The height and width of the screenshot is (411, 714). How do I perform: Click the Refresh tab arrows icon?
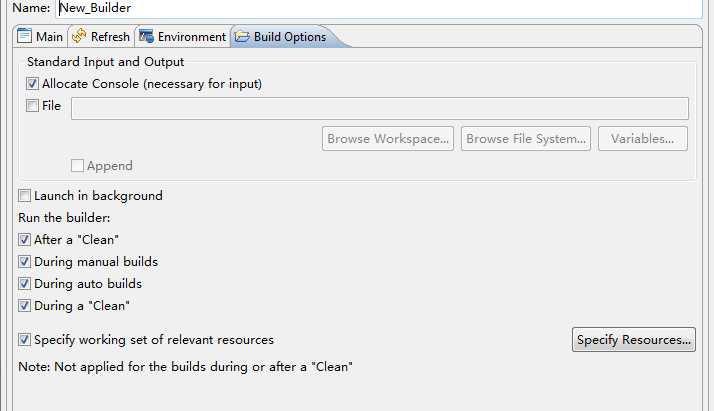coord(79,36)
